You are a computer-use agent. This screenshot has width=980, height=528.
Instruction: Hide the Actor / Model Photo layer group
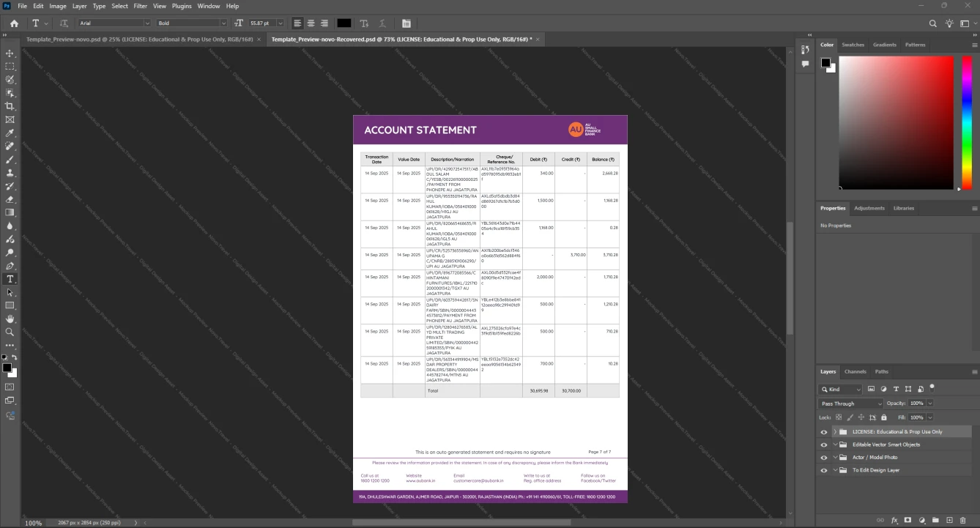pos(824,457)
